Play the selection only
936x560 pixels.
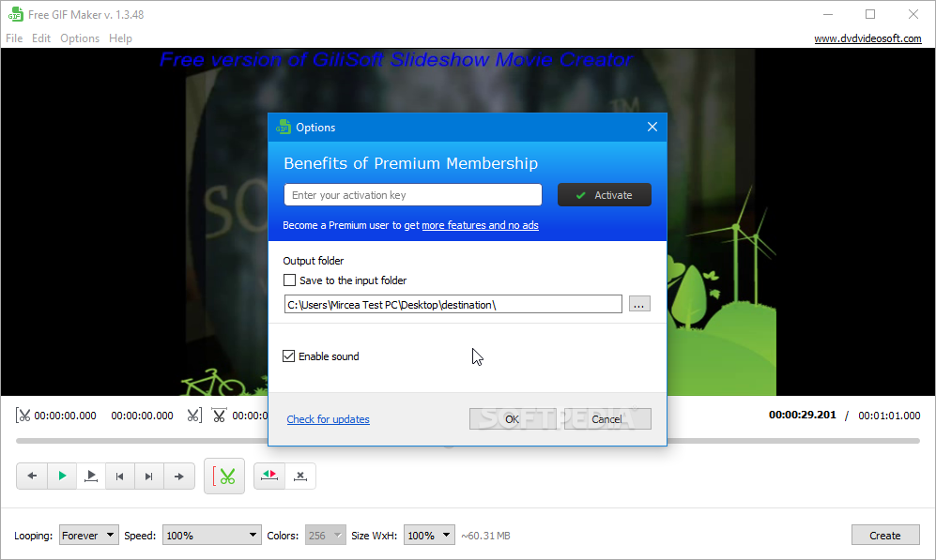[x=91, y=476]
